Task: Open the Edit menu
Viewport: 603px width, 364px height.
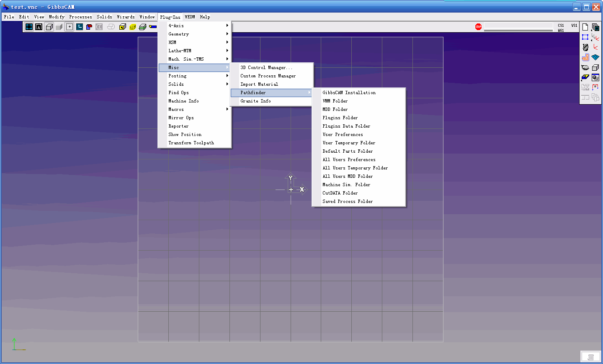Action: (24, 17)
